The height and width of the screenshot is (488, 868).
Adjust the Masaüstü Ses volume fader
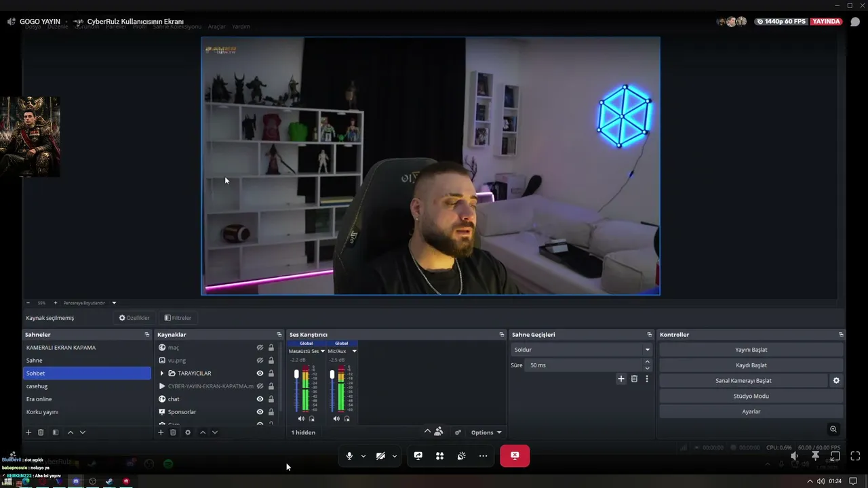(x=296, y=375)
